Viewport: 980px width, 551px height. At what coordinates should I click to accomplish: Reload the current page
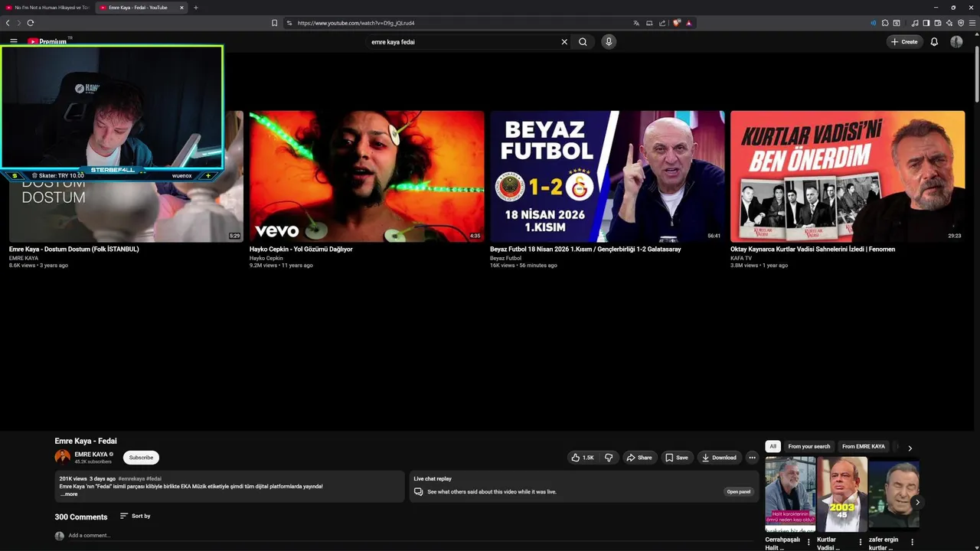coord(31,23)
